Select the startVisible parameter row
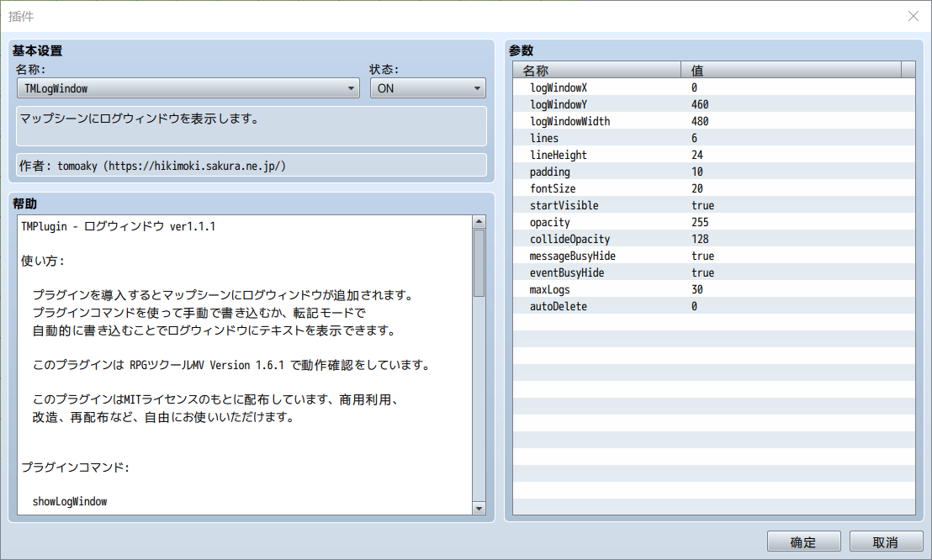 tap(714, 205)
